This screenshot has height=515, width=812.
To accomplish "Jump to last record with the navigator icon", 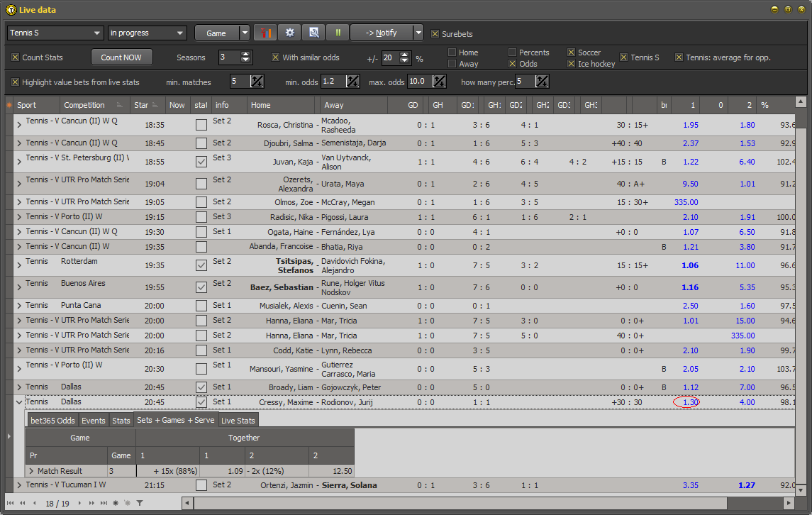I will tap(104, 503).
